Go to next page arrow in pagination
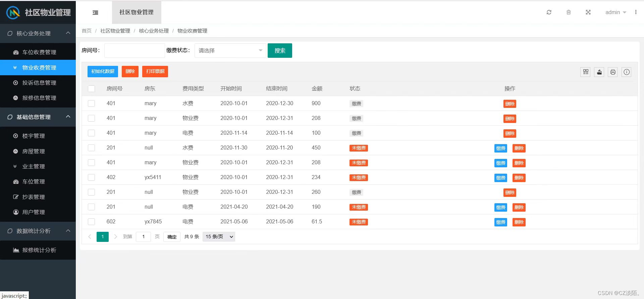Viewport: 644px width, 299px height. pos(115,237)
